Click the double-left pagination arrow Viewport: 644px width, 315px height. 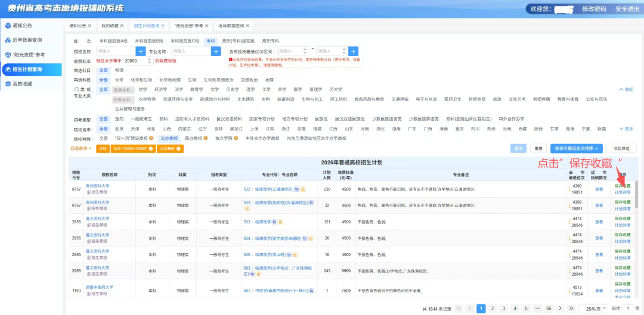pyautogui.click(x=459, y=308)
